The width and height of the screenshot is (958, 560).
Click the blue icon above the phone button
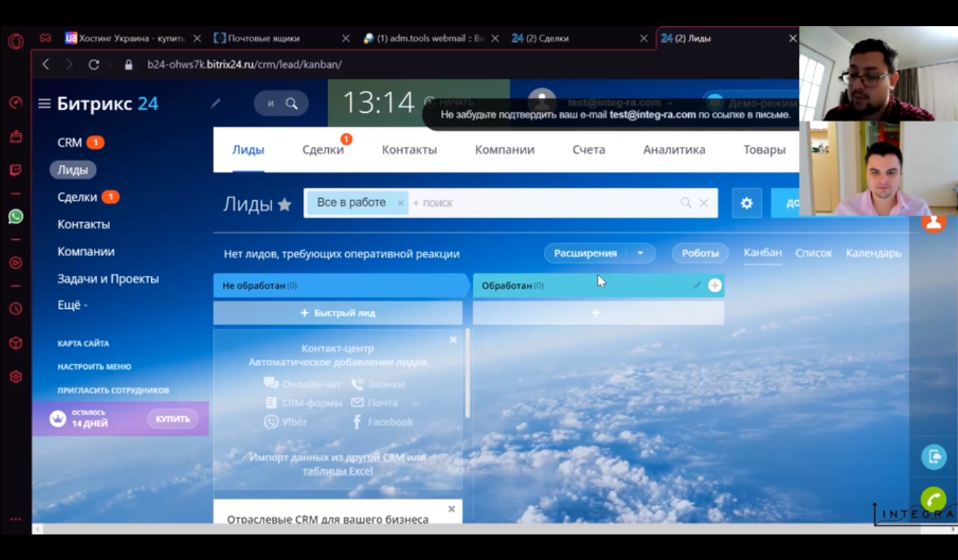point(934,456)
